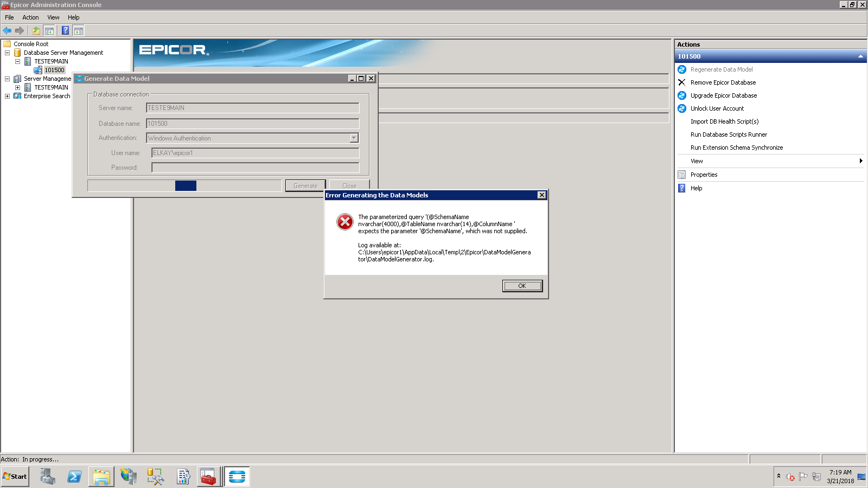
Task: Click Import DB Health Script(s) action
Action: pos(724,121)
